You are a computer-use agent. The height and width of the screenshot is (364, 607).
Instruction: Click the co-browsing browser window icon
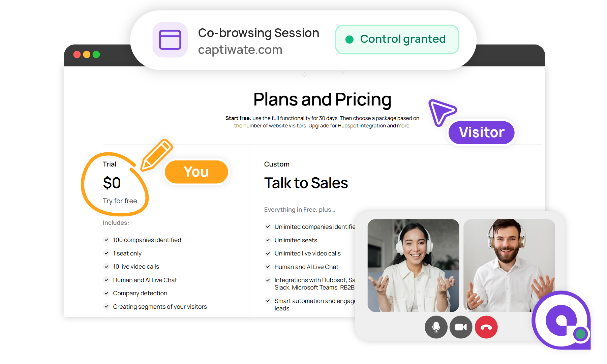[x=170, y=40]
